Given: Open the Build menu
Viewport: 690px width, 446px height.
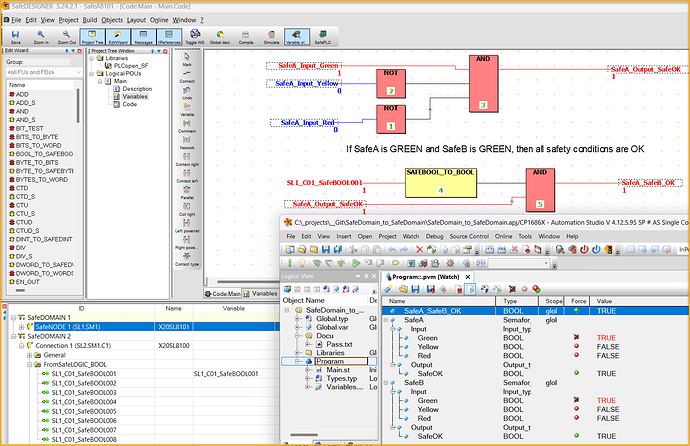Looking at the screenshot, I should click(91, 19).
